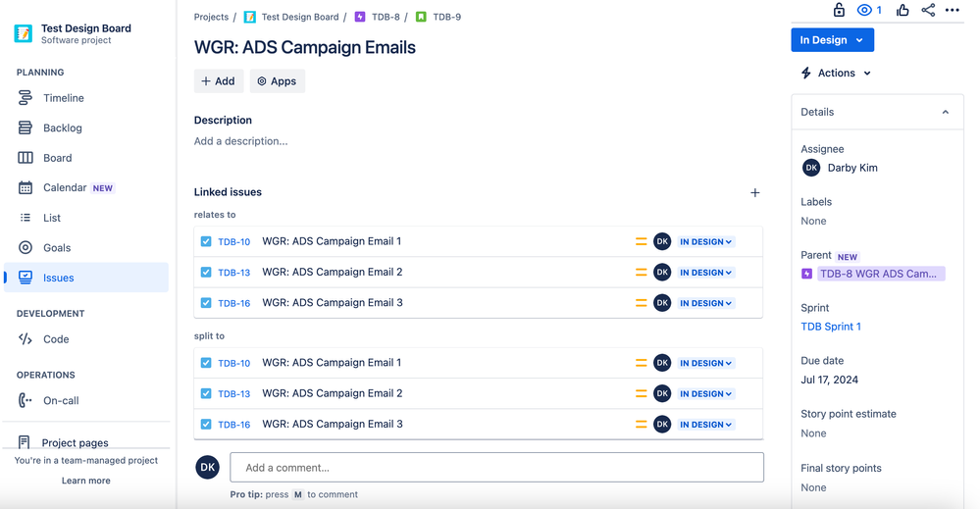
Task: Open TDB Sprint 1 link
Action: tap(831, 327)
